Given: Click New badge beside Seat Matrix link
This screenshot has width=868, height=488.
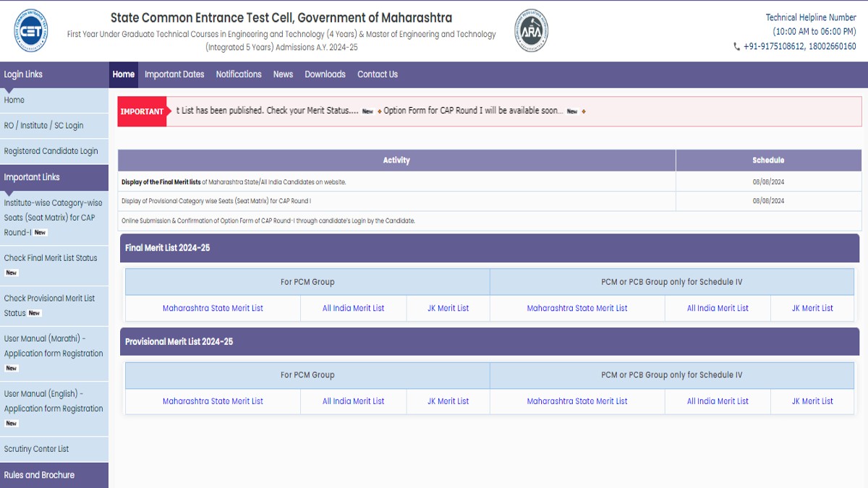Looking at the screenshot, I should [41, 233].
